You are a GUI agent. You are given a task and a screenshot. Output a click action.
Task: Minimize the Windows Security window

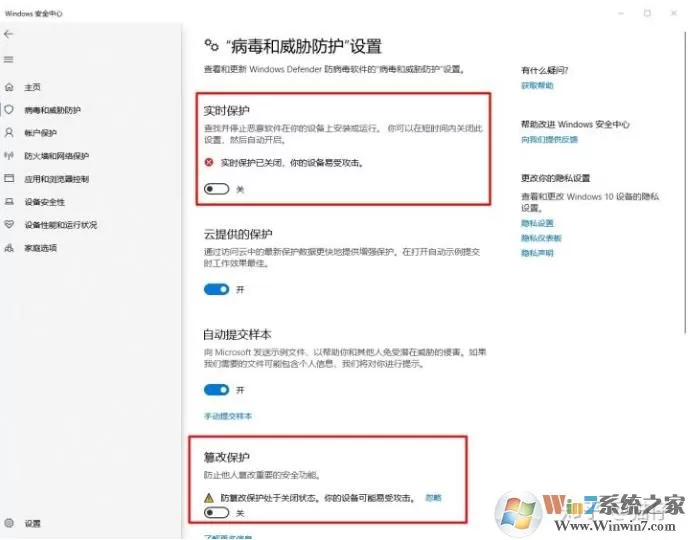click(621, 13)
